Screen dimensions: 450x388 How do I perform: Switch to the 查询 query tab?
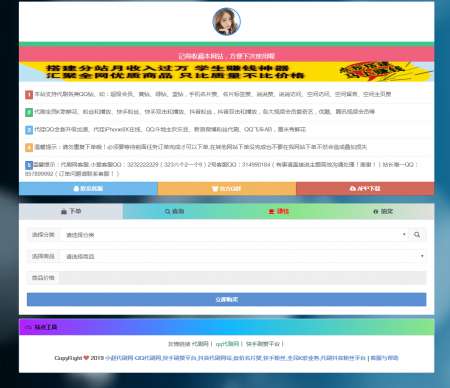click(175, 211)
